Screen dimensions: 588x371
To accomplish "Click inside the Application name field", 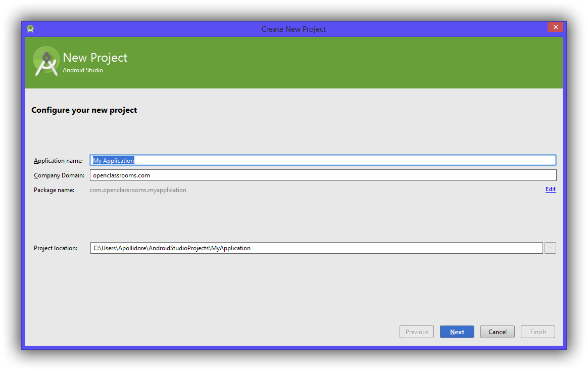I will pyautogui.click(x=323, y=161).
